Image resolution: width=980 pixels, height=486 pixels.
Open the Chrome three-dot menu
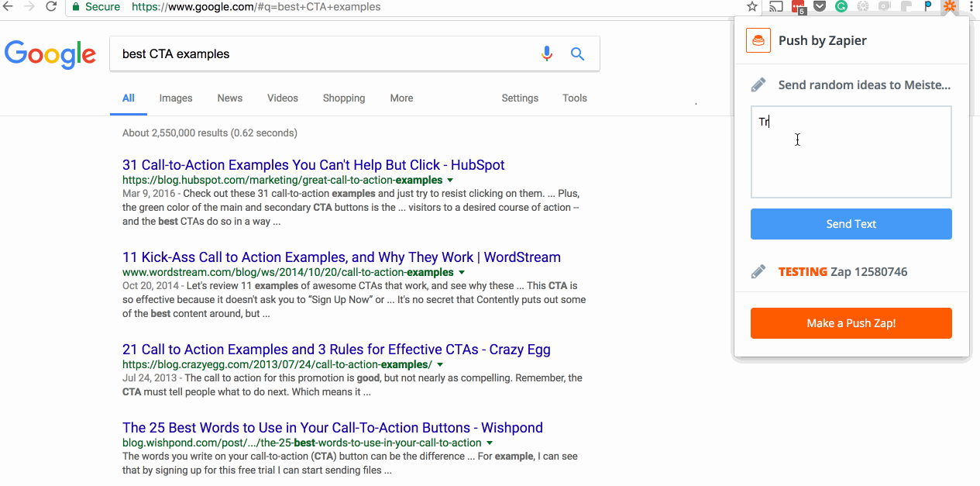[x=971, y=7]
